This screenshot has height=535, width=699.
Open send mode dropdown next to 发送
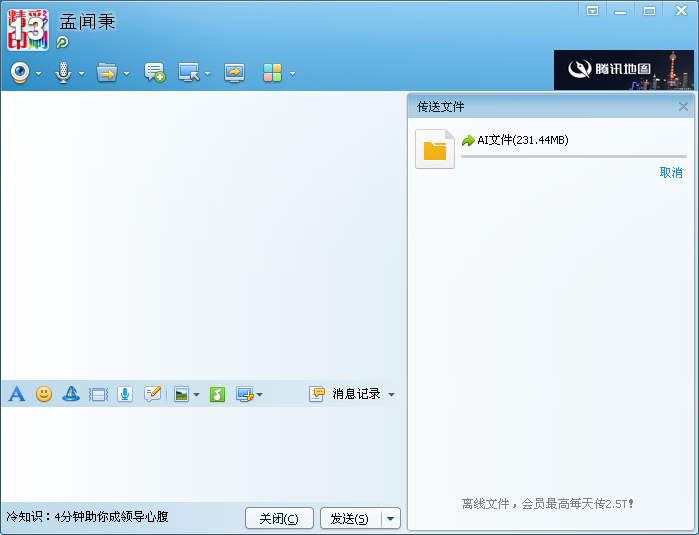coord(391,518)
